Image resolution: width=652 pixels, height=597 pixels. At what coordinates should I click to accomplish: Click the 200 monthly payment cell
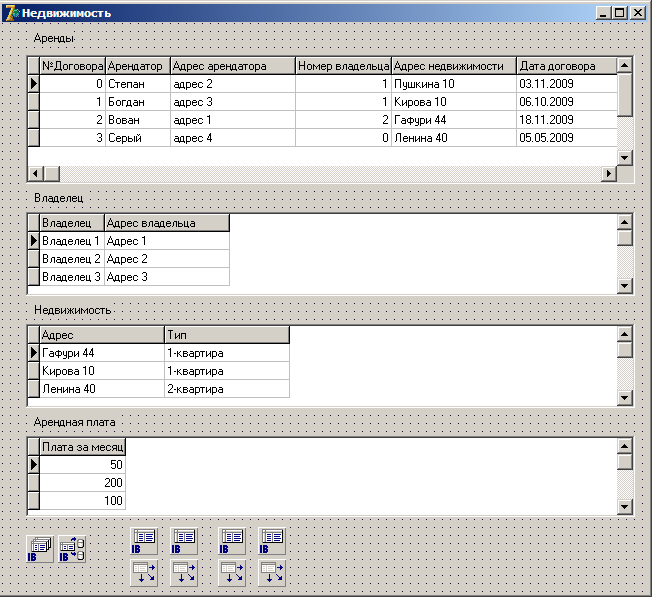[82, 482]
